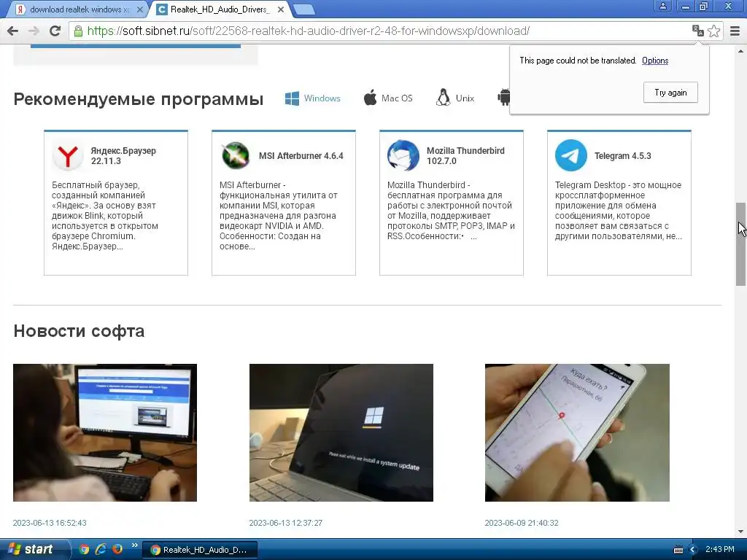The height and width of the screenshot is (560, 747).
Task: Click the MSI Afterburner description text
Action: point(279,216)
